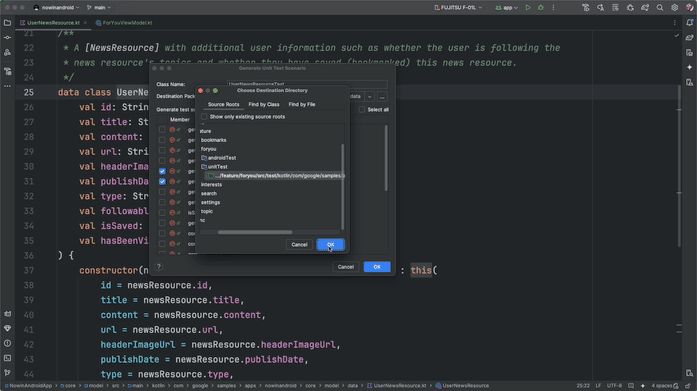Image resolution: width=697 pixels, height=391 pixels.
Task: Open the main branch dropdown
Action: click(99, 8)
